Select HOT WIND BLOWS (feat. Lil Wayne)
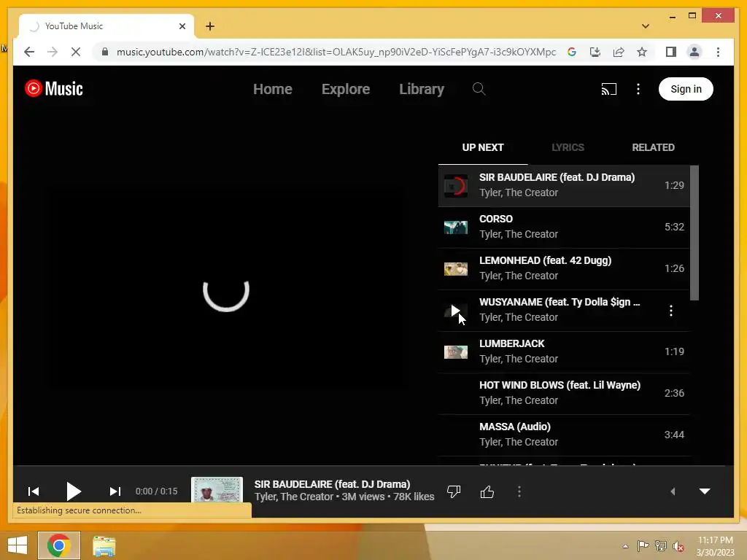Screen dimensions: 747x560 pos(564,393)
